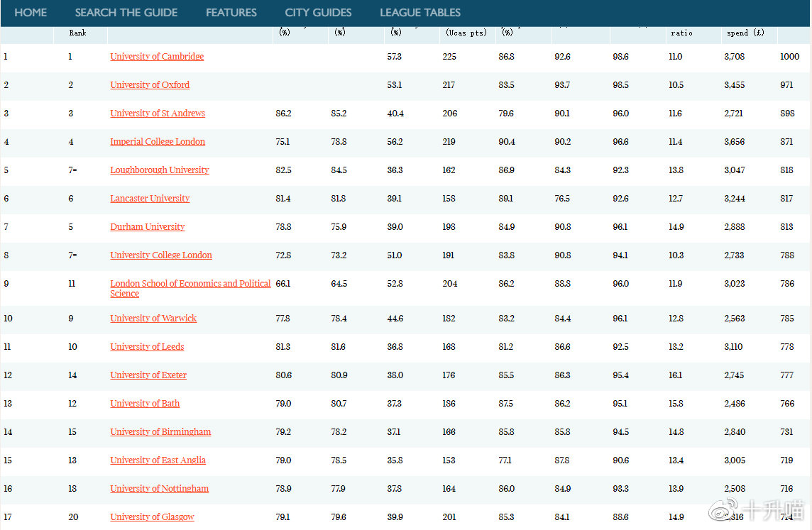Image resolution: width=812 pixels, height=530 pixels.
Task: Click LSE's Ucas points value 204
Action: (449, 285)
